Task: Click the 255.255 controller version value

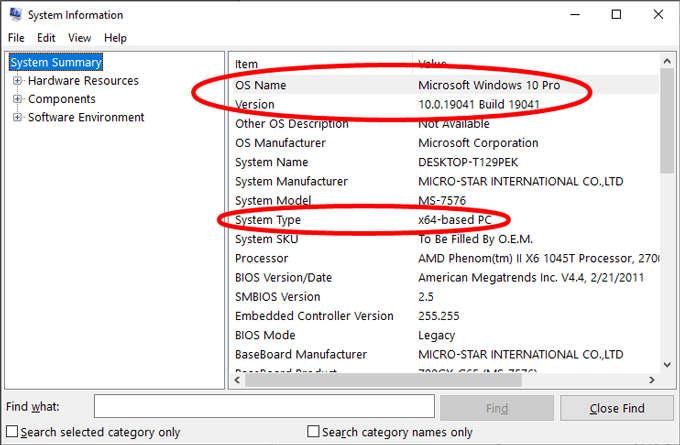Action: pos(438,316)
